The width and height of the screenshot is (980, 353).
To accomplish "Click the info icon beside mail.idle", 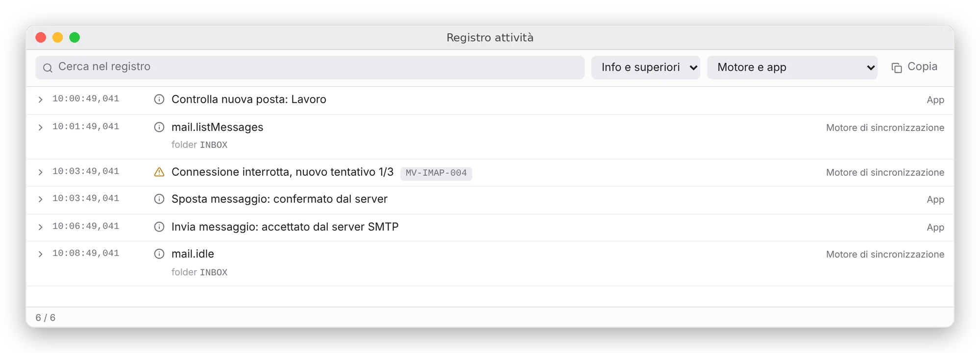I will coord(159,254).
